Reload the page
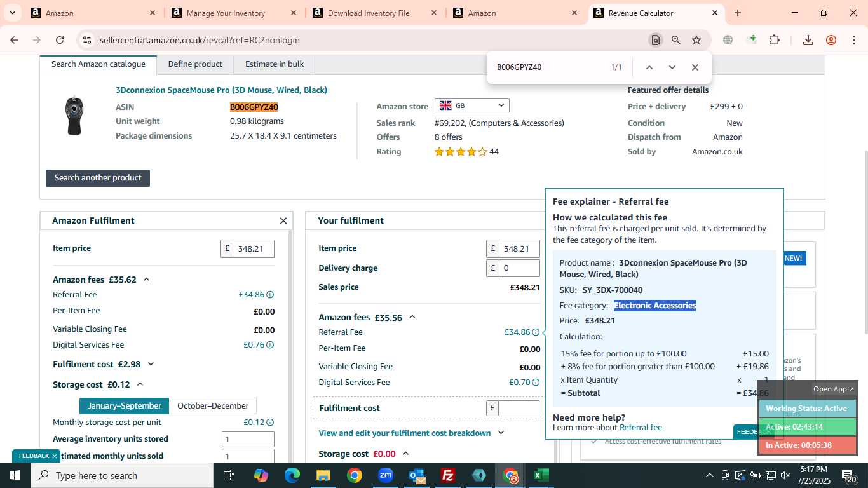 tap(60, 40)
